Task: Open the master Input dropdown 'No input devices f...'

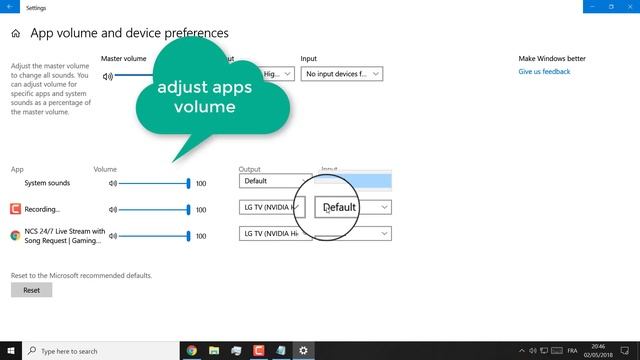Action: (342, 74)
